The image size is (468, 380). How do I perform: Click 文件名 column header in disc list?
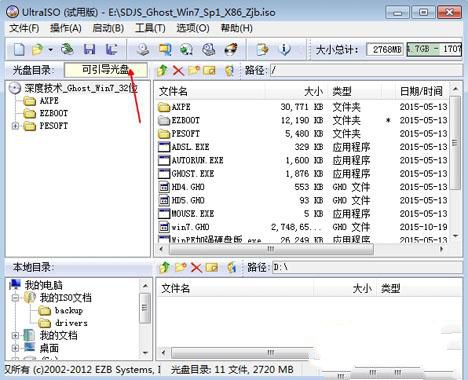pos(211,91)
